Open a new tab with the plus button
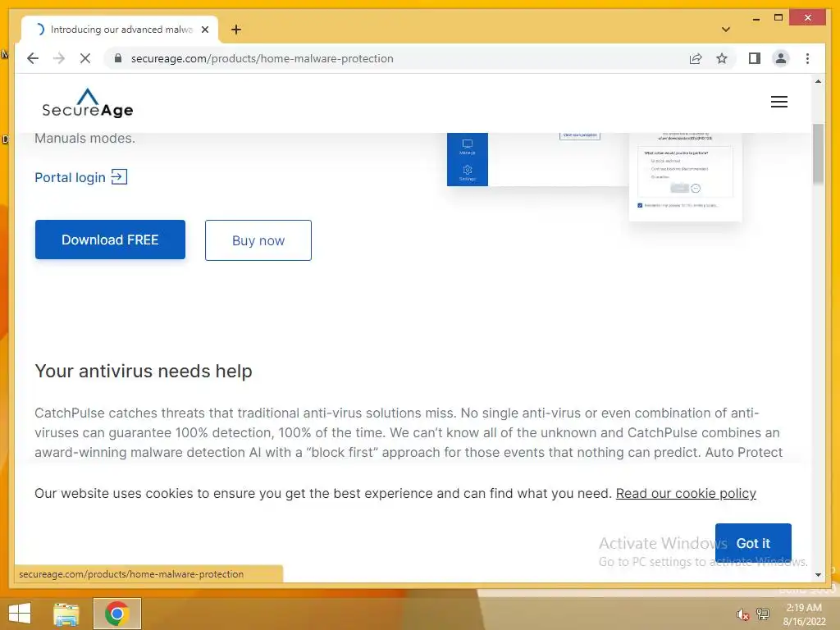This screenshot has width=840, height=630. [x=236, y=30]
